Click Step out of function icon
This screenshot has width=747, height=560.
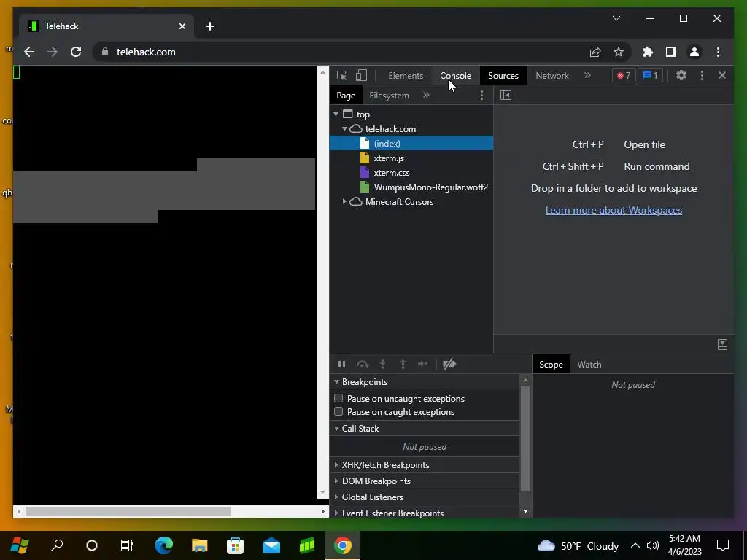(403, 365)
